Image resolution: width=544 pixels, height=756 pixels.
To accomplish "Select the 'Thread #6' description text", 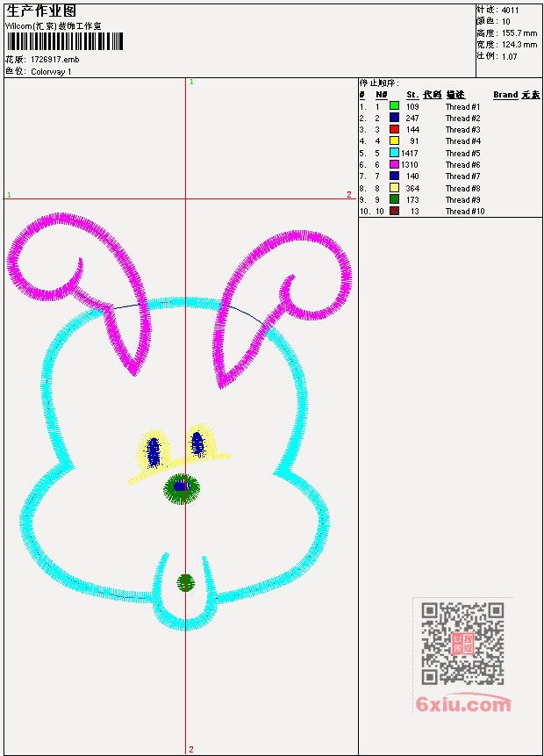I will [462, 165].
